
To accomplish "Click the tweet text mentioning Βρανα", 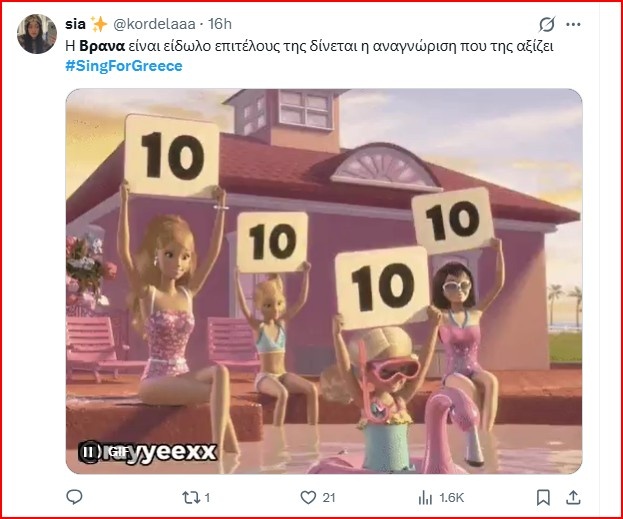I will (x=309, y=46).
